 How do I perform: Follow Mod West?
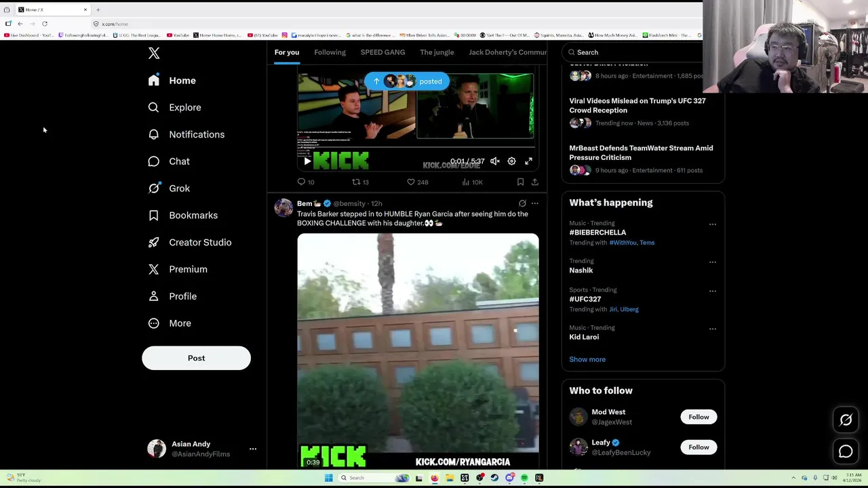698,417
